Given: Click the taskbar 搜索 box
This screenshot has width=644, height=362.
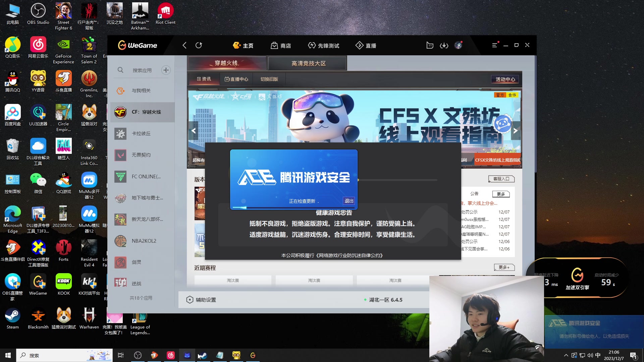Looking at the screenshot, I should (64, 355).
